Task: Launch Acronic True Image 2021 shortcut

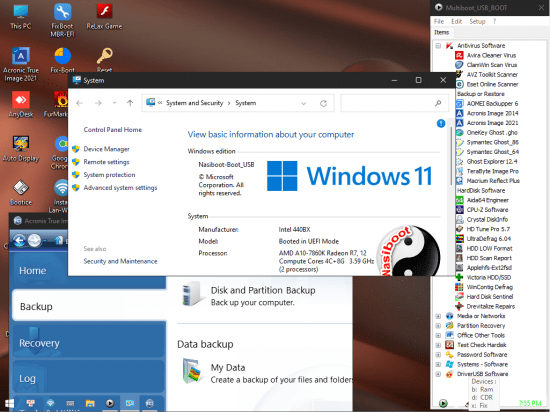Action: click(x=21, y=64)
